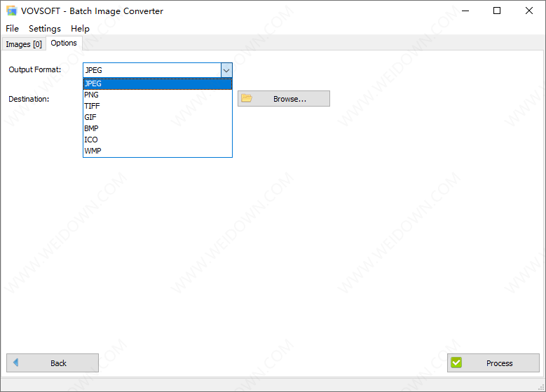Open the Settings menu
The image size is (546, 392).
[45, 29]
